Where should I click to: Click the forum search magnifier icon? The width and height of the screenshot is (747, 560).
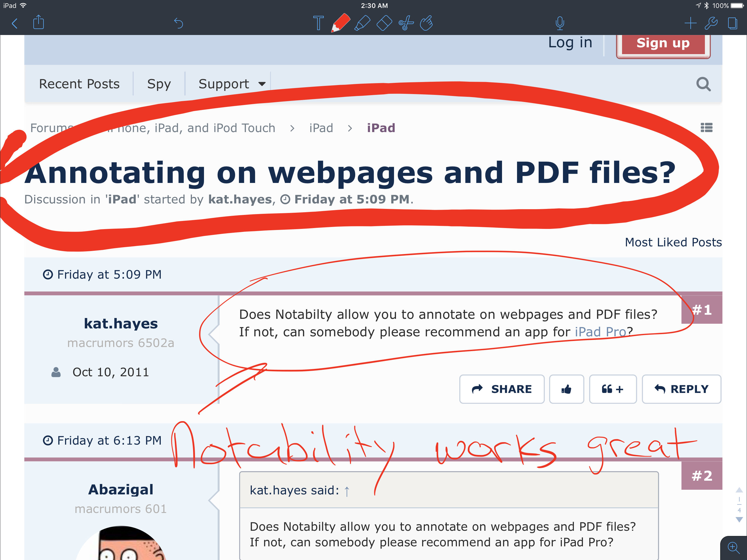[704, 84]
